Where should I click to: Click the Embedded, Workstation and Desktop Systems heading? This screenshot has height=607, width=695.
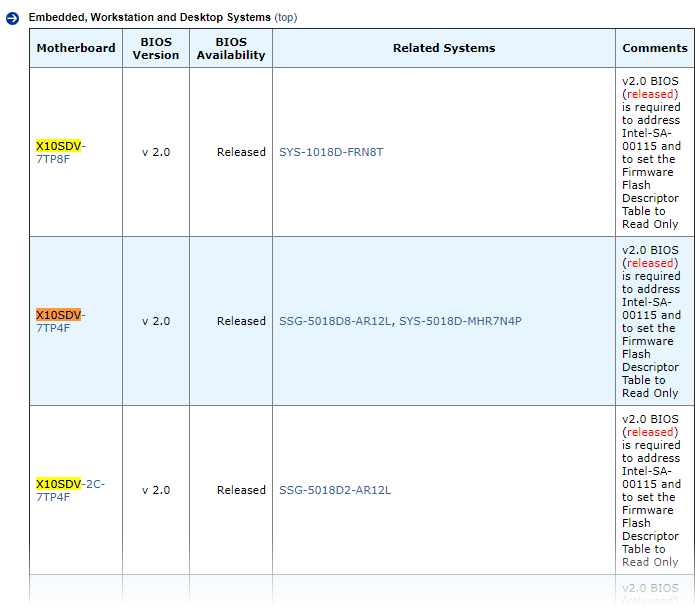pos(149,17)
